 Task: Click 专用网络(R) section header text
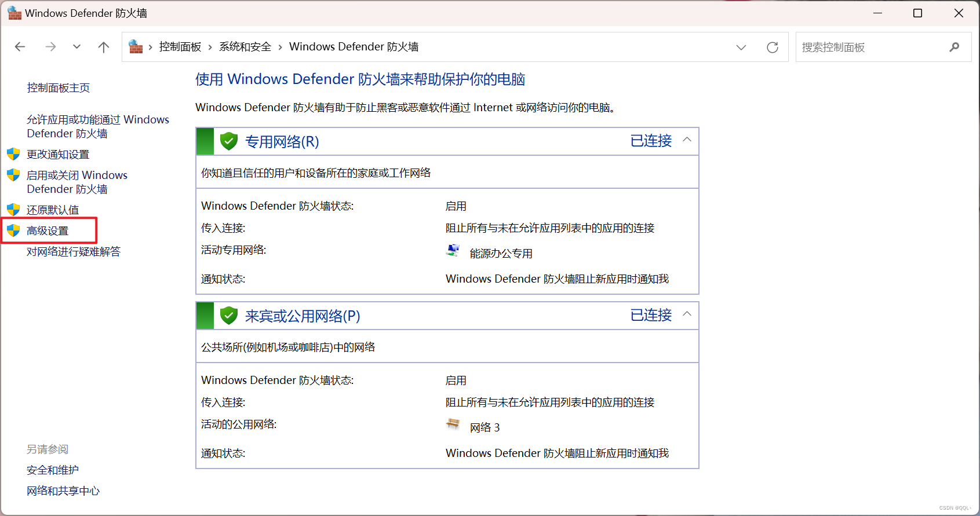coord(282,142)
